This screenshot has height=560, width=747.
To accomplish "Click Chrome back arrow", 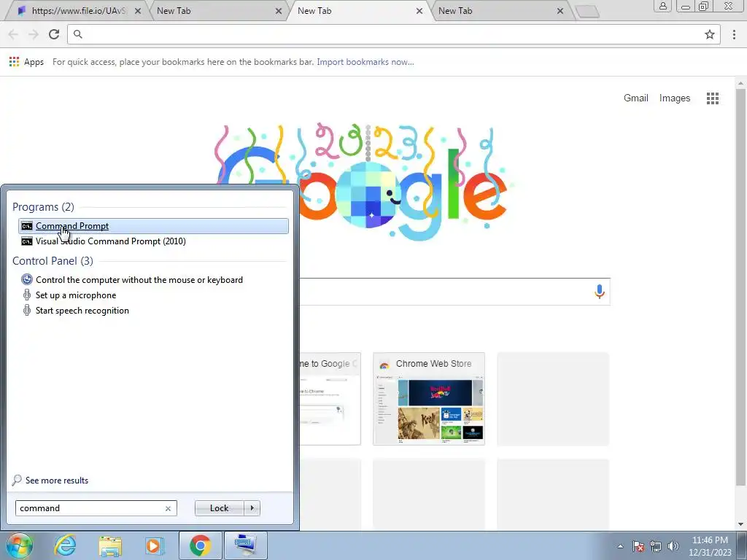I will (x=13, y=34).
